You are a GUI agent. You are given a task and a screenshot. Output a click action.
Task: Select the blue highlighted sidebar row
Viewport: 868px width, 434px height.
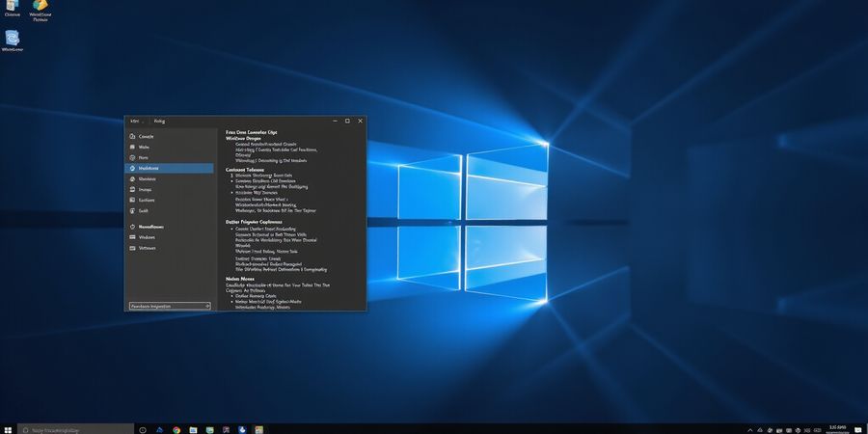(170, 168)
